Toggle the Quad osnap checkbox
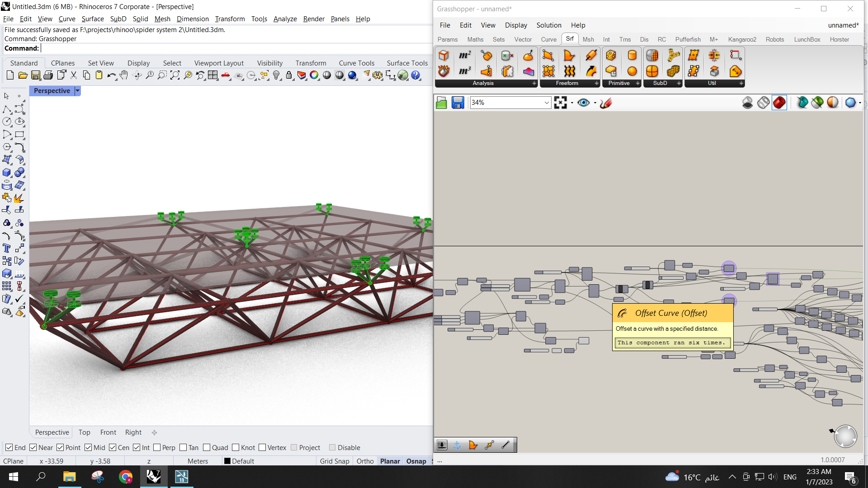Screen dimensions: 868x488 pos(207,447)
